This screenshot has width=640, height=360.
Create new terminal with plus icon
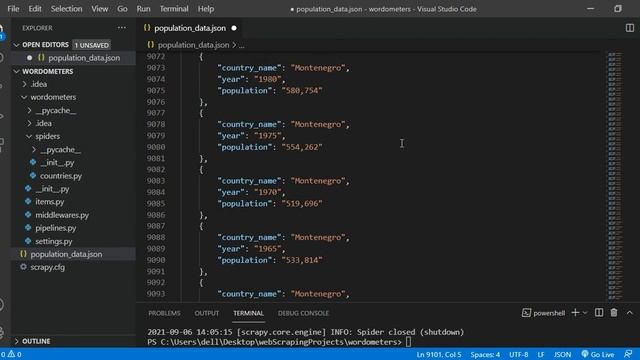(575, 313)
